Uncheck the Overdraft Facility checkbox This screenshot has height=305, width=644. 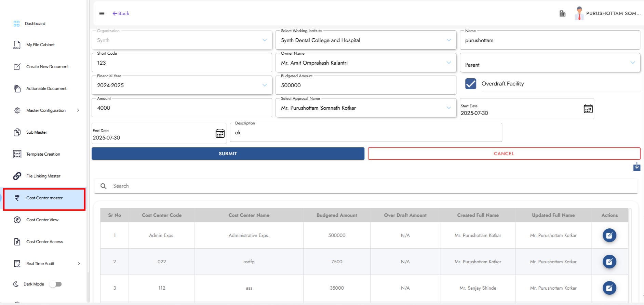(471, 84)
